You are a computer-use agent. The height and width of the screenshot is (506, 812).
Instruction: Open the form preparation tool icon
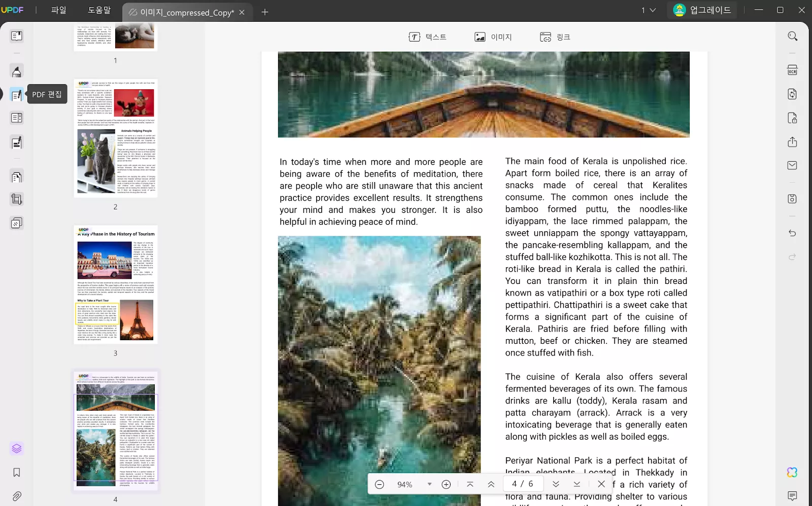(16, 118)
